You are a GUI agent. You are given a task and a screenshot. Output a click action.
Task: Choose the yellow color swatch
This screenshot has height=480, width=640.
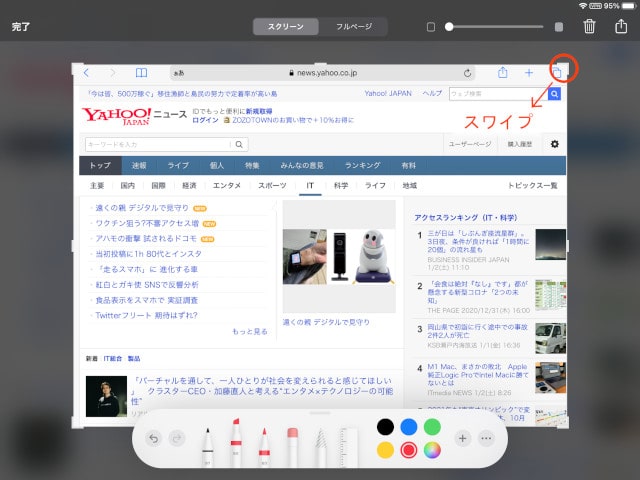tap(385, 450)
